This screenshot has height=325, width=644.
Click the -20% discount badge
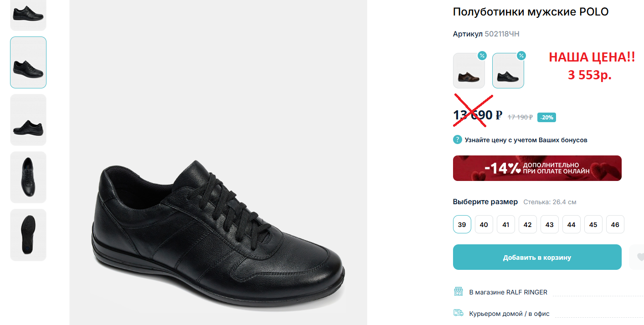pyautogui.click(x=546, y=117)
